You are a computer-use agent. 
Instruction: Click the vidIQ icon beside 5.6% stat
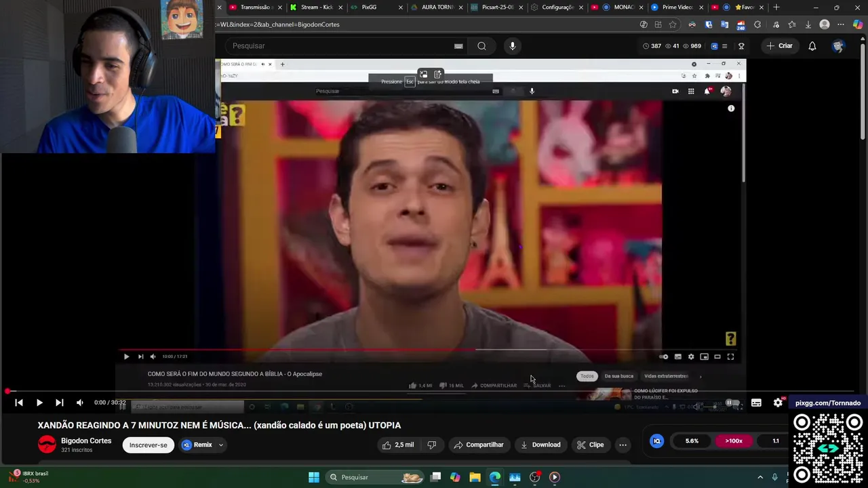click(x=656, y=441)
